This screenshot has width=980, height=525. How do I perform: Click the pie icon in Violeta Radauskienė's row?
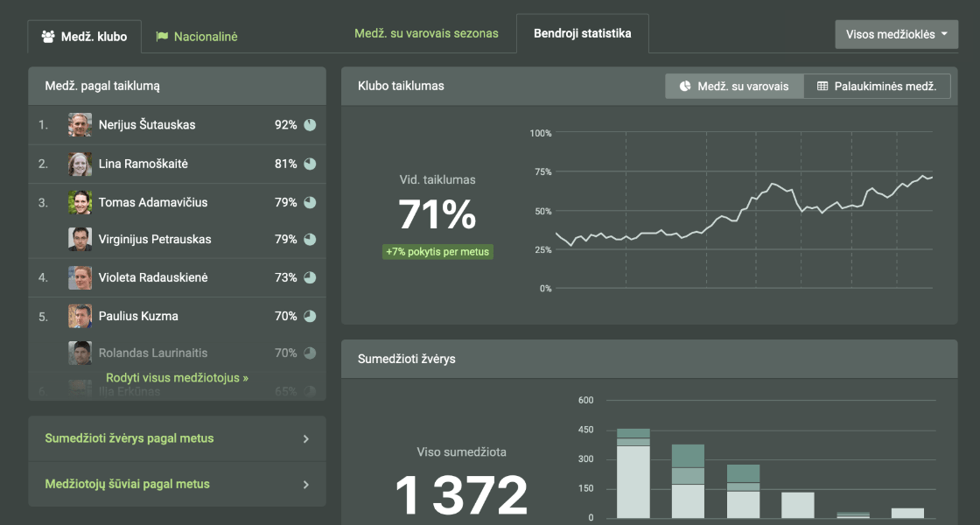click(310, 277)
